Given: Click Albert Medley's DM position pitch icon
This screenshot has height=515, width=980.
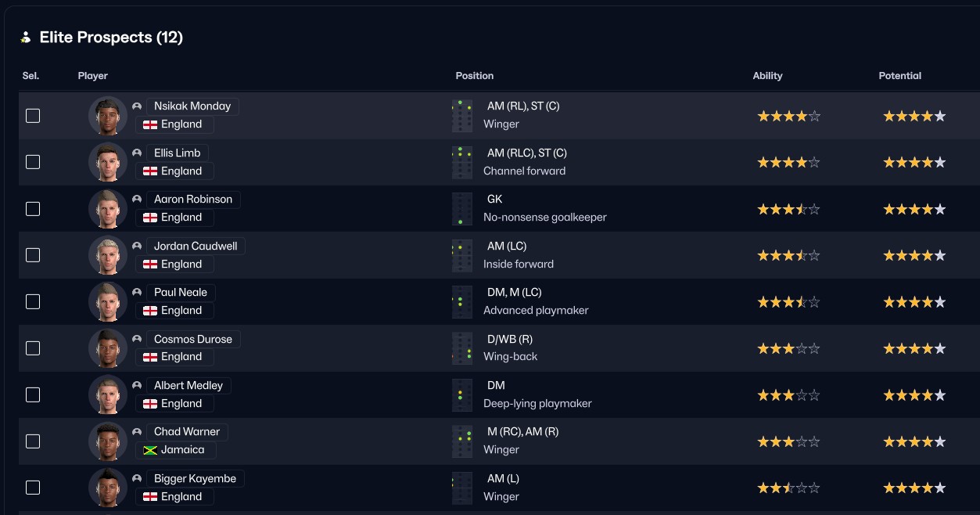Looking at the screenshot, I should [462, 395].
